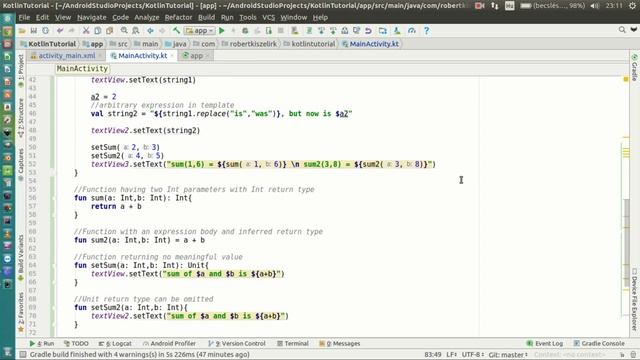Screen dimensions: 640x360
Task: Copy with the toolbar copy icon
Action: (98, 31)
